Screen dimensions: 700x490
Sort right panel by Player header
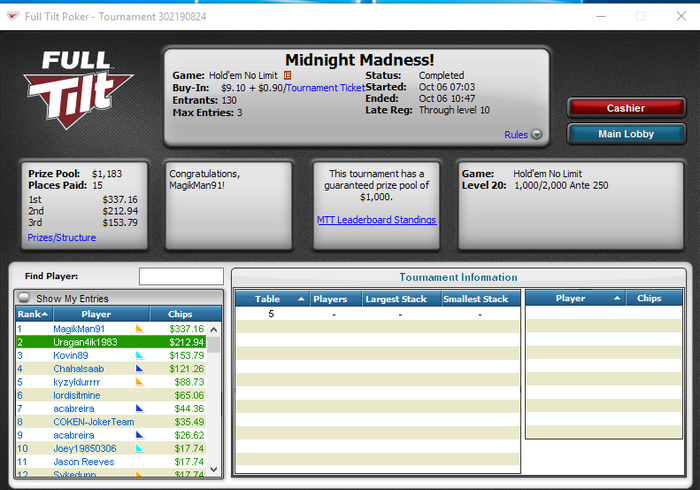575,298
